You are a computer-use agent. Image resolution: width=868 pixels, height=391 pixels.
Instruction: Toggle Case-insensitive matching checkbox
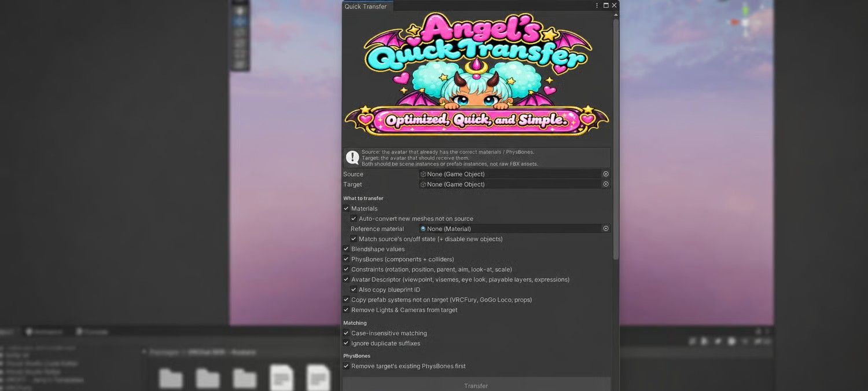coord(346,333)
